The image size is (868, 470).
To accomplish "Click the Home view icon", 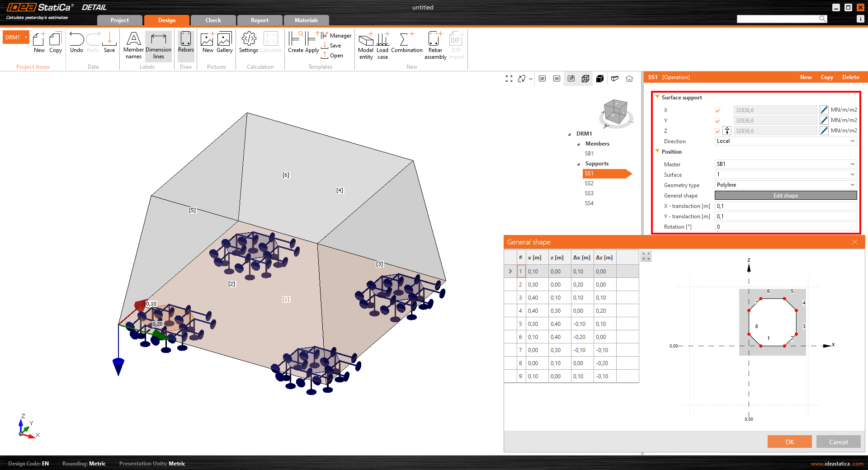I will (x=629, y=79).
